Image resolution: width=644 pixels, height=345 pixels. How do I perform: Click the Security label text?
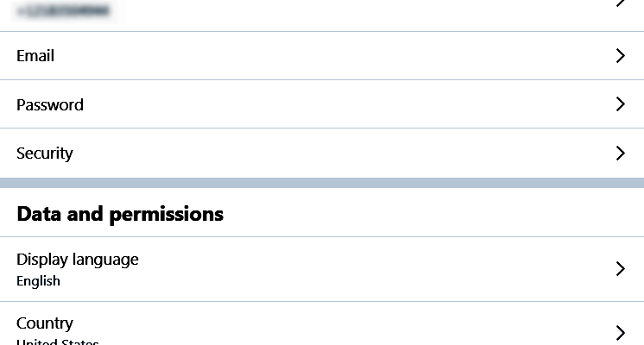tap(45, 154)
